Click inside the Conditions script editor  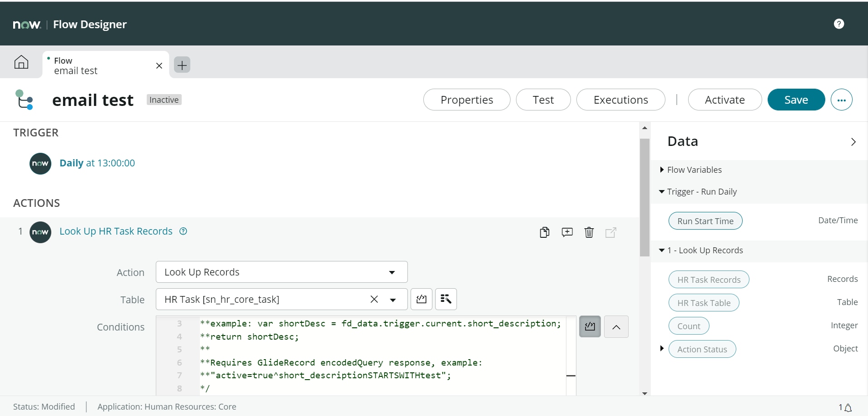[366, 356]
